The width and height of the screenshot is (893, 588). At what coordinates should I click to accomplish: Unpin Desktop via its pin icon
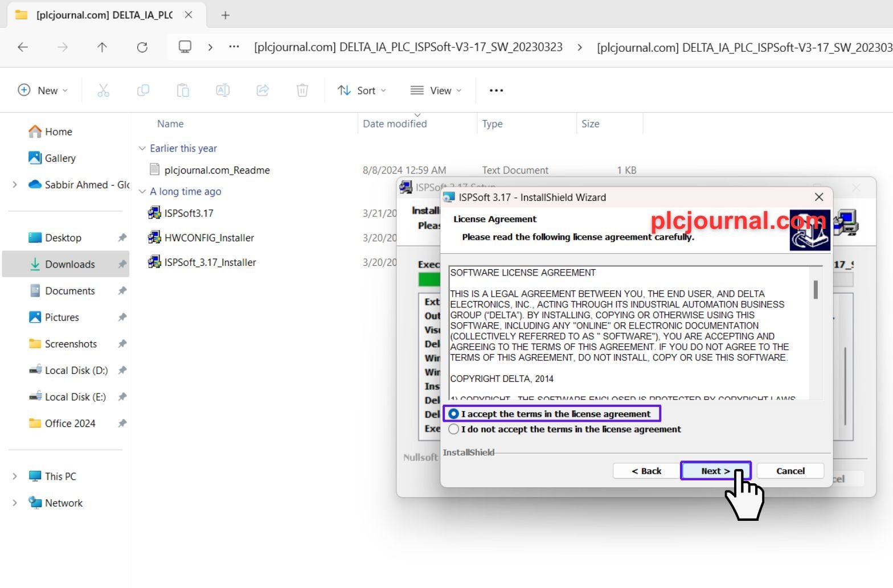[x=122, y=238]
